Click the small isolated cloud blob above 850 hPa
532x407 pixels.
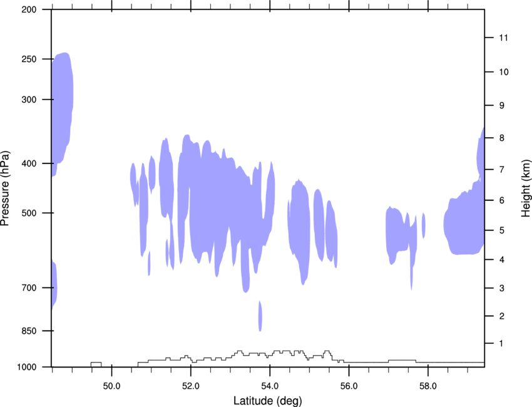[260, 316]
